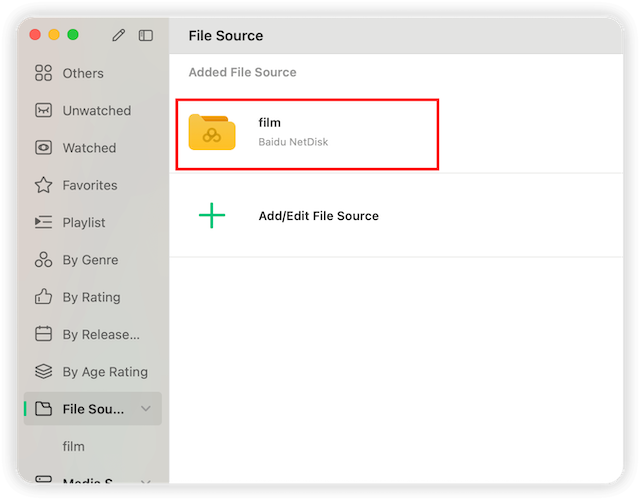This screenshot has width=640, height=500.
Task: Open the film Baidu NetDisk folder
Action: 307,134
